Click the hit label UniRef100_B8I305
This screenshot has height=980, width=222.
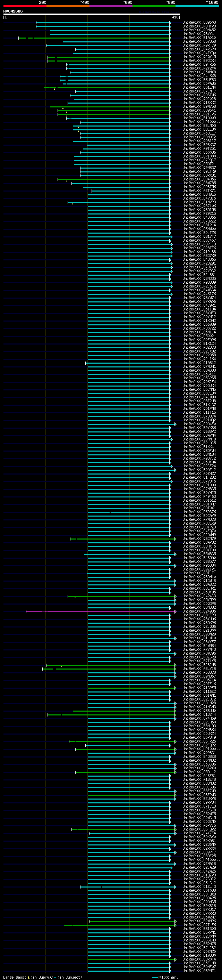tap(199, 928)
